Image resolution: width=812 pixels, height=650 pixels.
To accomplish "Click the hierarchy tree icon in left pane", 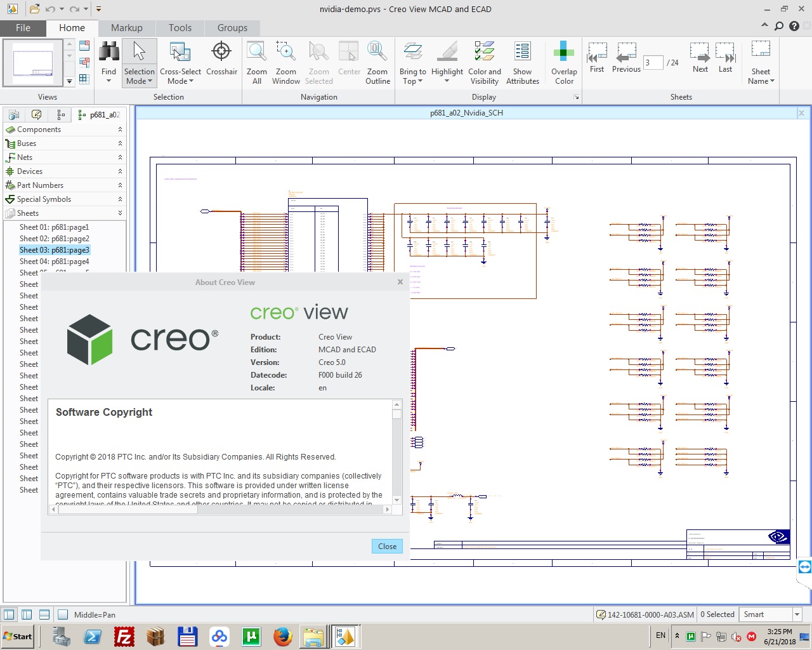I will pyautogui.click(x=61, y=114).
